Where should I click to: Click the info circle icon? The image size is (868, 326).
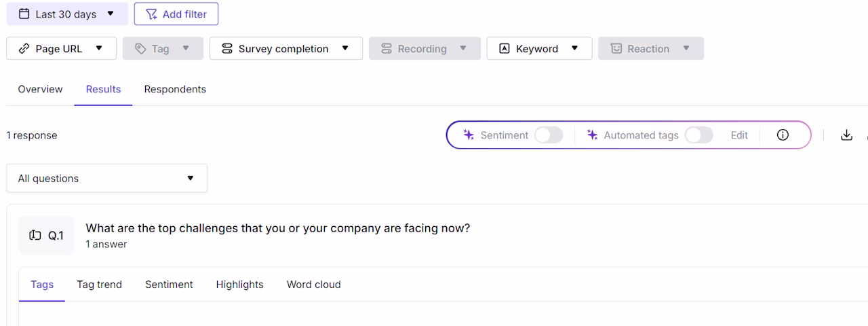[783, 135]
